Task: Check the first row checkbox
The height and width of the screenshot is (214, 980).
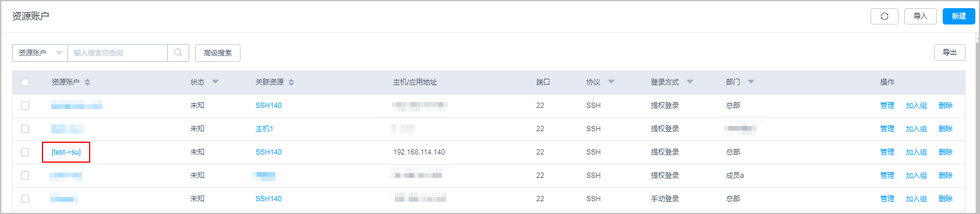Action: click(25, 106)
